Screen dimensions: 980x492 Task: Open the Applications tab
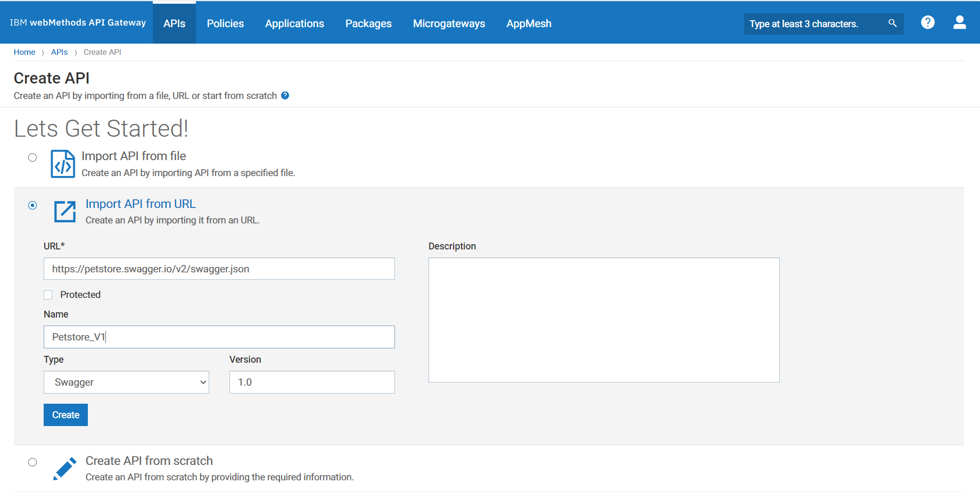[294, 23]
